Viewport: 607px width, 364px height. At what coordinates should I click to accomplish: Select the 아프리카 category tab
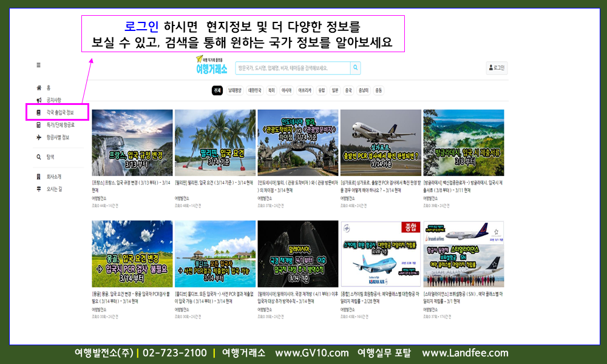[305, 90]
